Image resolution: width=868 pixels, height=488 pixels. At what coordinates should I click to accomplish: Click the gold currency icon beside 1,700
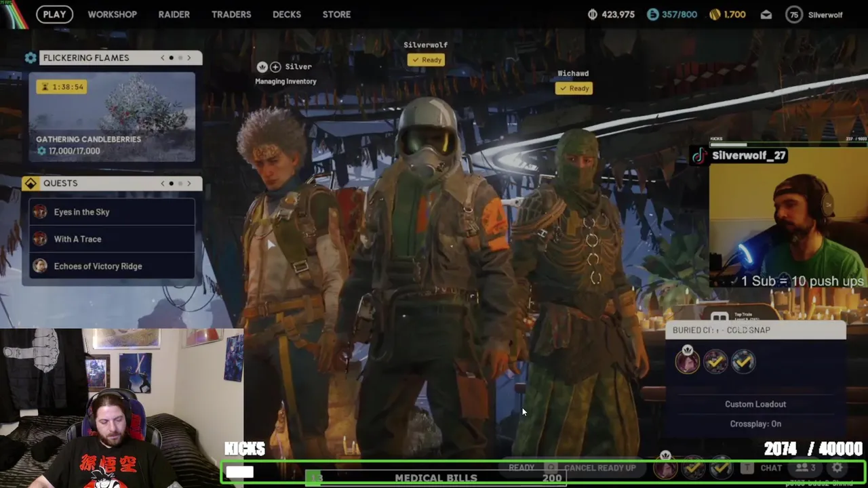(x=715, y=14)
